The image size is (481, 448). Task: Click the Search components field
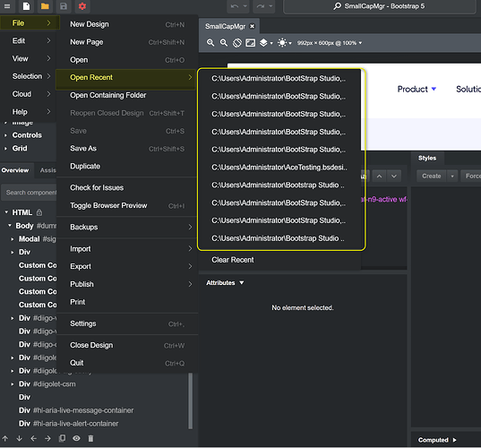pos(30,193)
